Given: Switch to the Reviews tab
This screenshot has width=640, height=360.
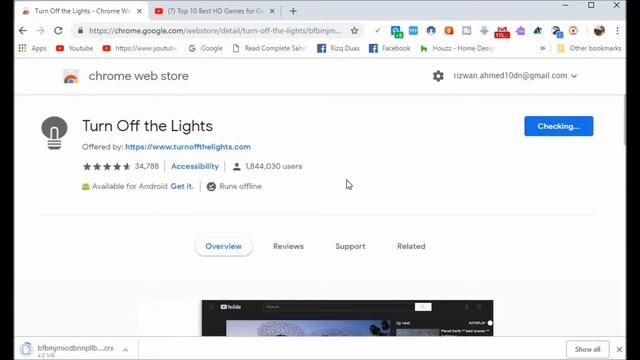Looking at the screenshot, I should pos(288,247).
